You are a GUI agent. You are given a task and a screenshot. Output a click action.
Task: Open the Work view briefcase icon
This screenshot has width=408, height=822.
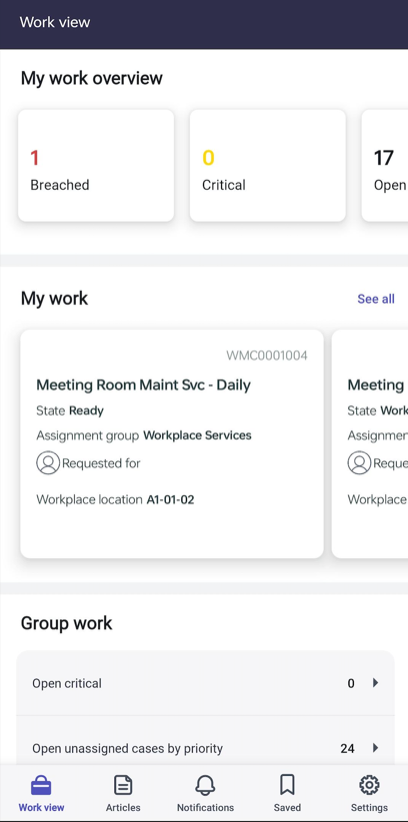[41, 786]
